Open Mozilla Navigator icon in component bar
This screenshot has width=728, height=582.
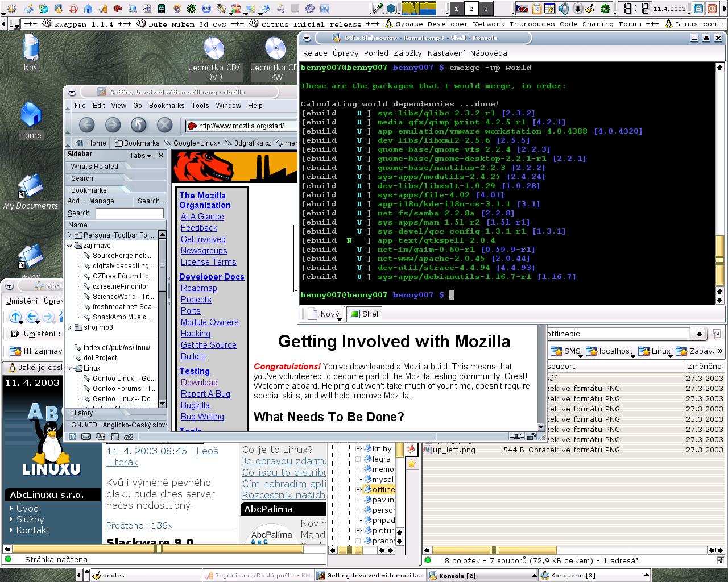tap(72, 437)
